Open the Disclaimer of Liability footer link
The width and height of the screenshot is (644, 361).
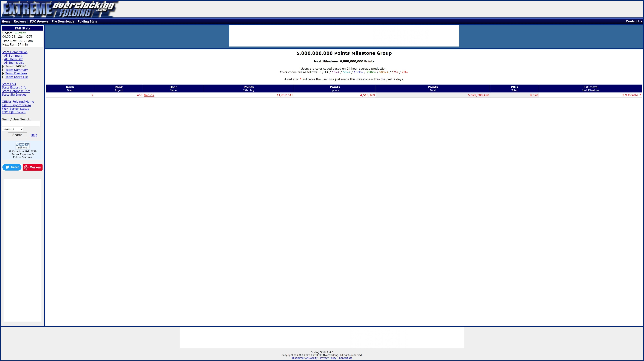tap(305, 358)
